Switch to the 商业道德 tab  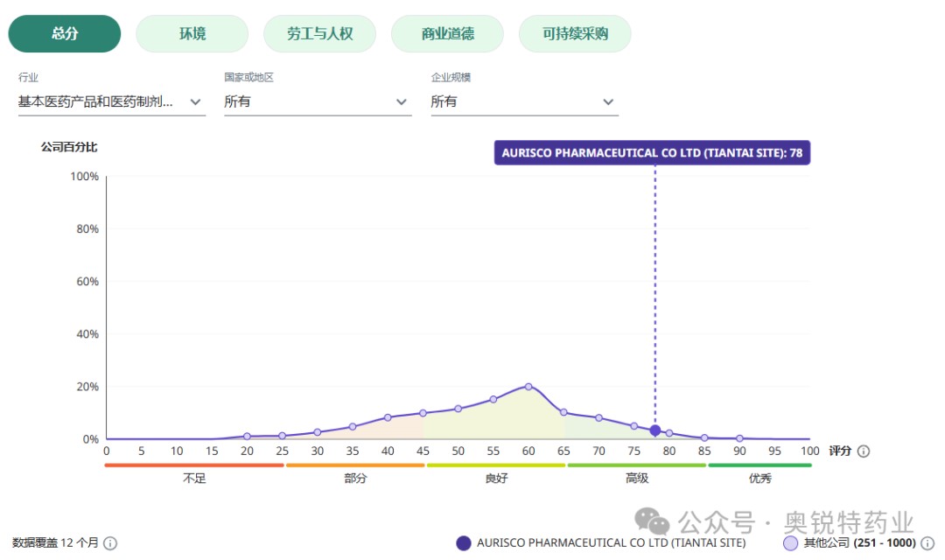(x=447, y=34)
